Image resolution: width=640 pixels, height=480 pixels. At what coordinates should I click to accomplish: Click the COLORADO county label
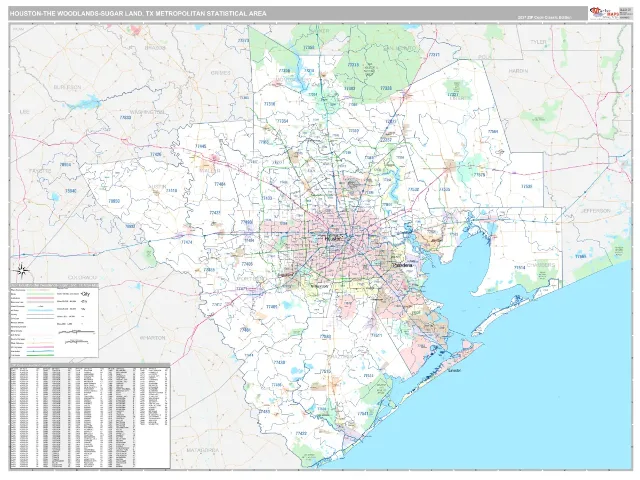point(83,277)
